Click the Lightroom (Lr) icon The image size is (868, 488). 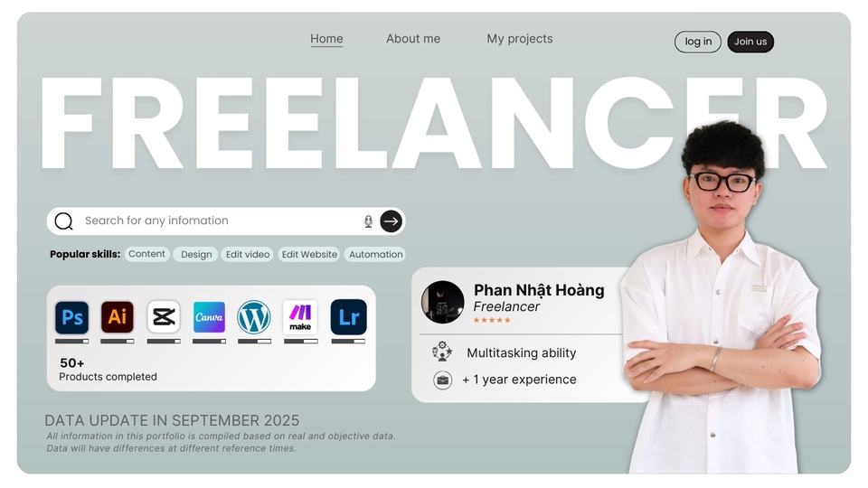[x=349, y=317]
